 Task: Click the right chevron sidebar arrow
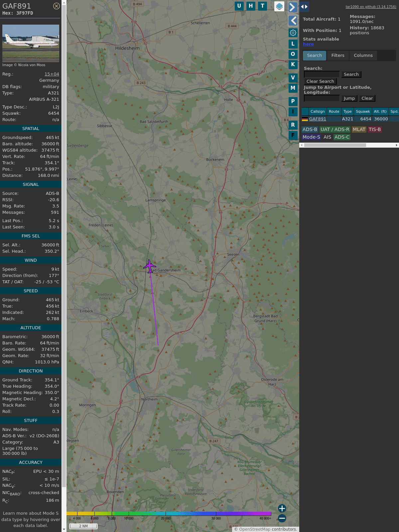tap(293, 7)
